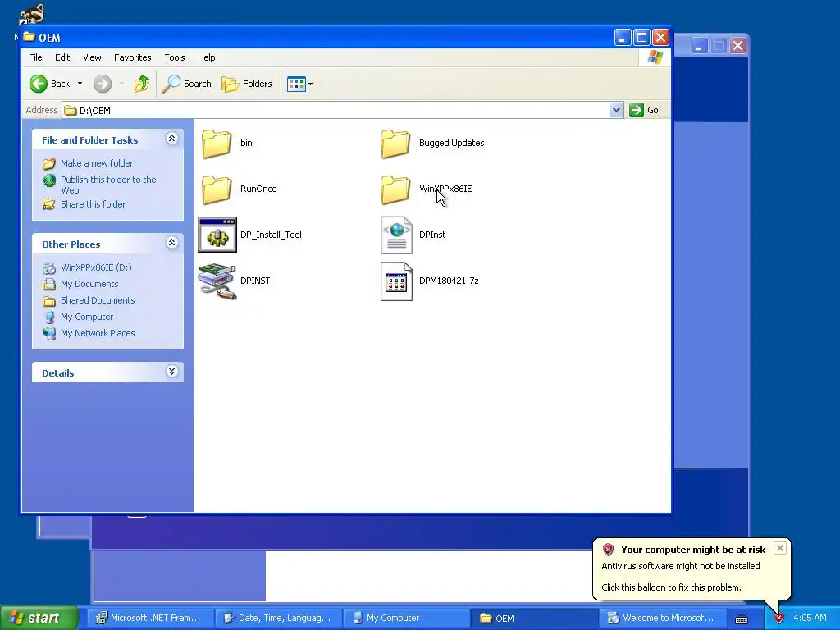Open the Back history dropdown arrow
This screenshot has width=840, height=630.
(x=80, y=84)
